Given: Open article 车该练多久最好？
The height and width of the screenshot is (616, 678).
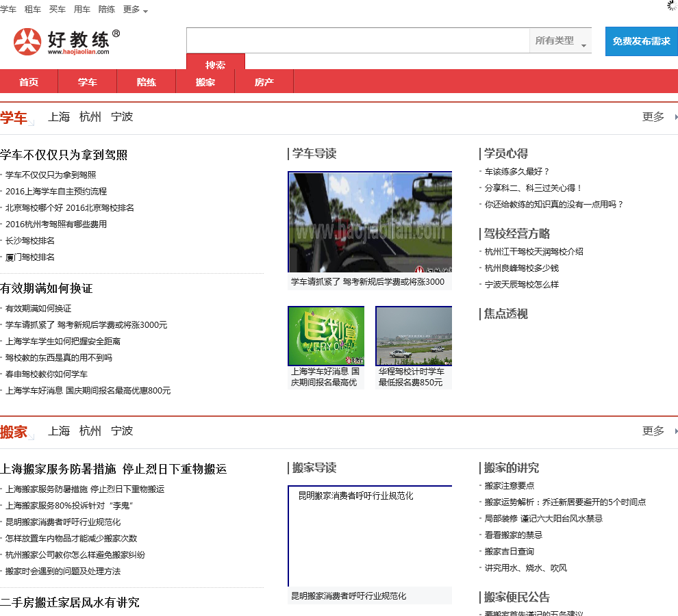Looking at the screenshot, I should click(x=517, y=172).
